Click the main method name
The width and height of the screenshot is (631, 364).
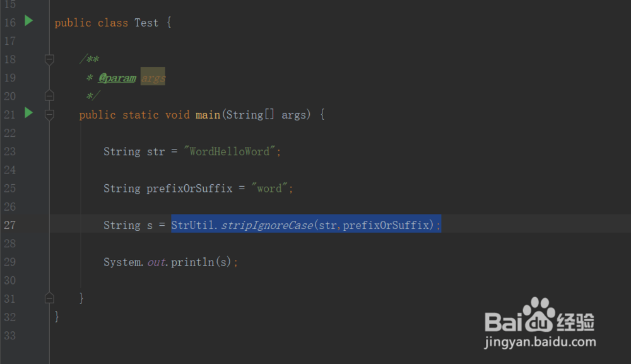[208, 115]
